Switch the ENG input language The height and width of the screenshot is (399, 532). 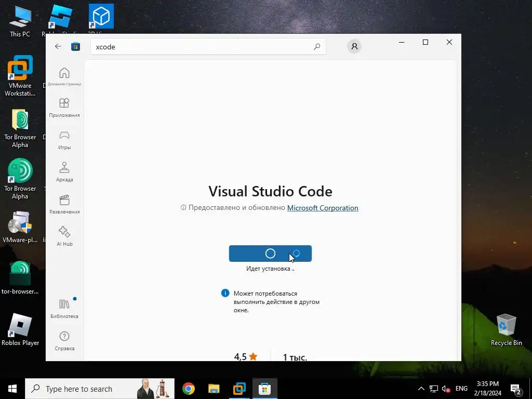coord(461,389)
